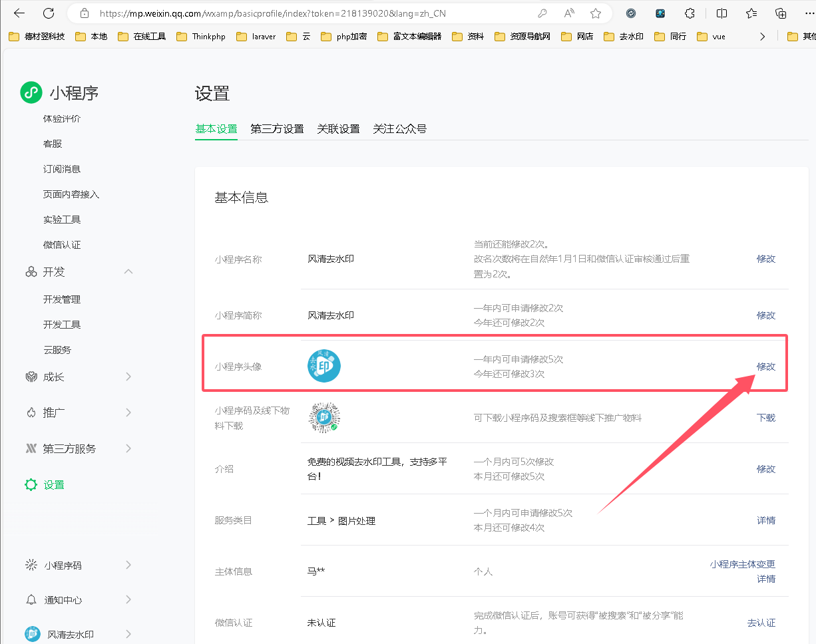Click 小程序主体变更 link
Screen dimensions: 816x644
pyautogui.click(x=743, y=564)
